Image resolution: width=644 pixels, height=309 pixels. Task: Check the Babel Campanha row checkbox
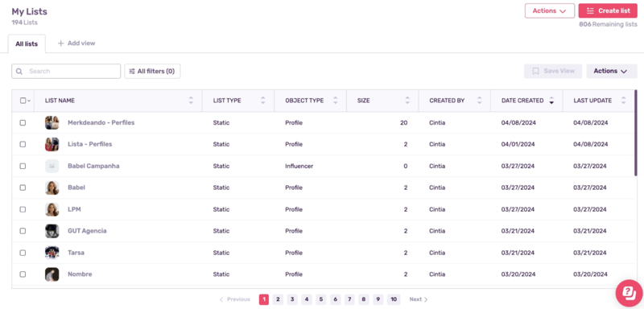pyautogui.click(x=23, y=167)
